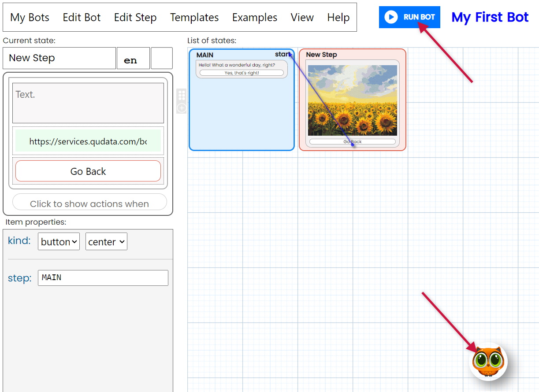The height and width of the screenshot is (392, 539).
Task: Open the kind dropdown set to button
Action: [x=59, y=242]
